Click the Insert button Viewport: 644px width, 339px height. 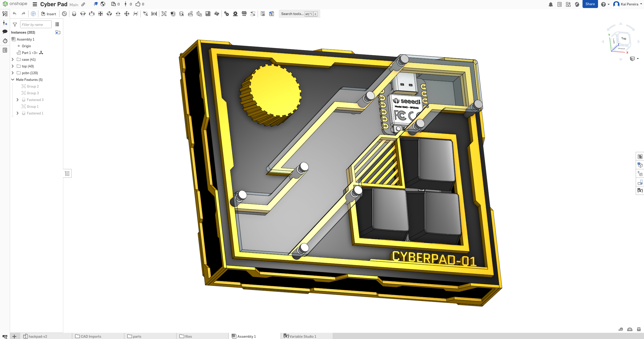[x=49, y=14]
